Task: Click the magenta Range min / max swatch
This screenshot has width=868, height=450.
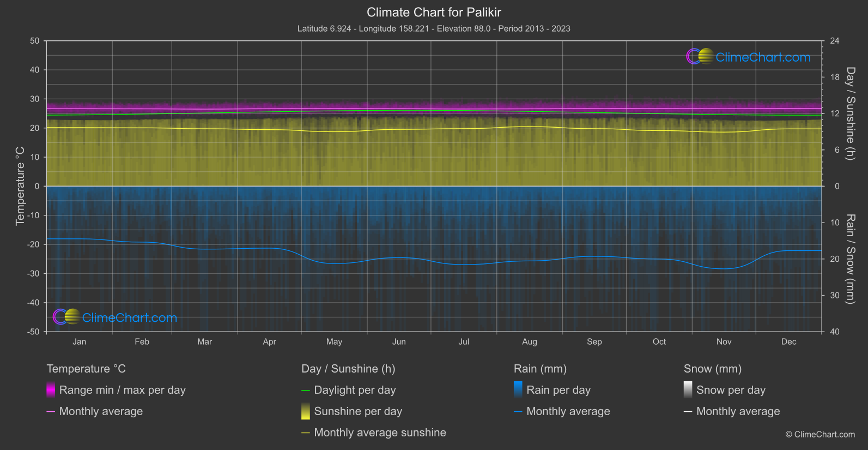Action: tap(51, 390)
